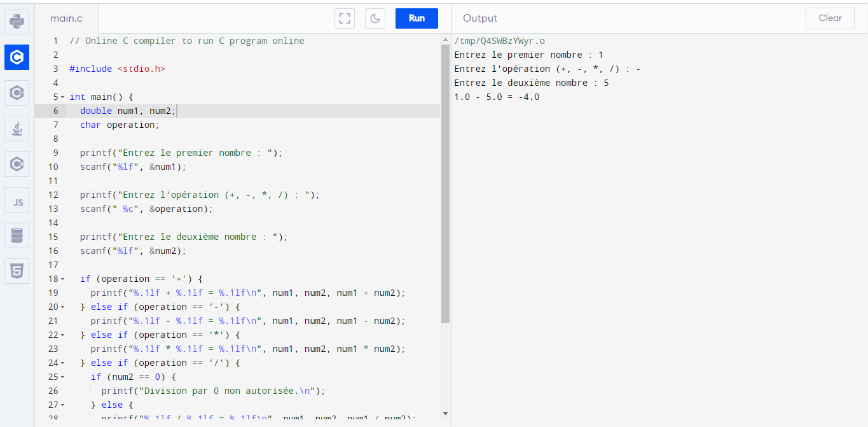Click the Run button

(417, 18)
